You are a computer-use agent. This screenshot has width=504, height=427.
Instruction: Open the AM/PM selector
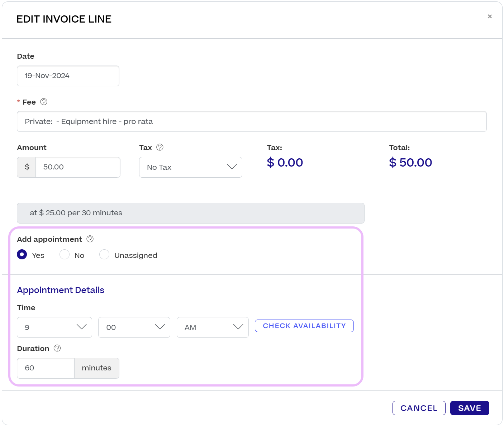tap(212, 327)
